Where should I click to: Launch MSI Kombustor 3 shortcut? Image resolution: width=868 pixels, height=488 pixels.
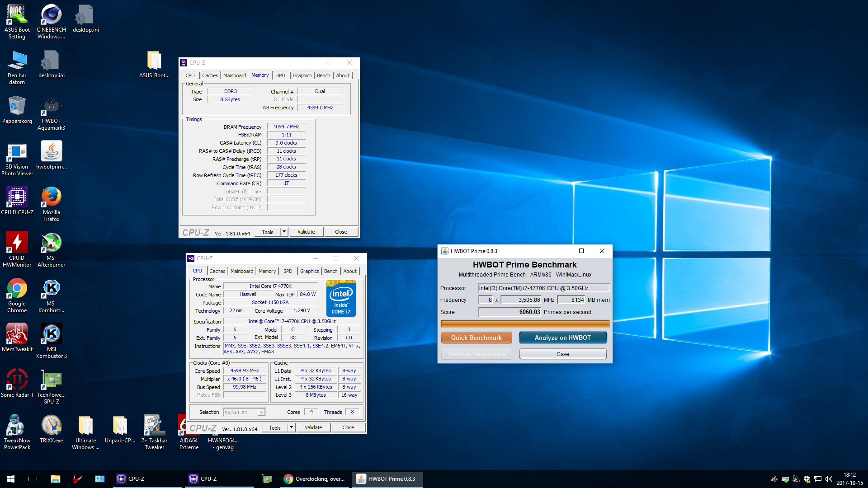click(51, 341)
